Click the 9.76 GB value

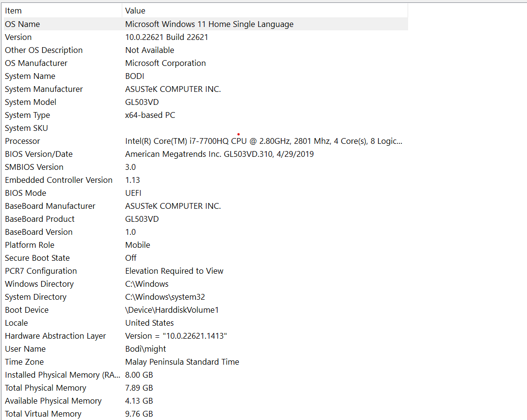pyautogui.click(x=139, y=414)
